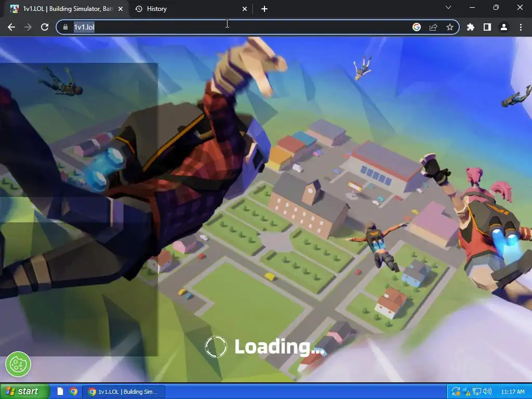Open the Extensions puzzle icon
Screen dimensions: 532x399
coord(471,27)
